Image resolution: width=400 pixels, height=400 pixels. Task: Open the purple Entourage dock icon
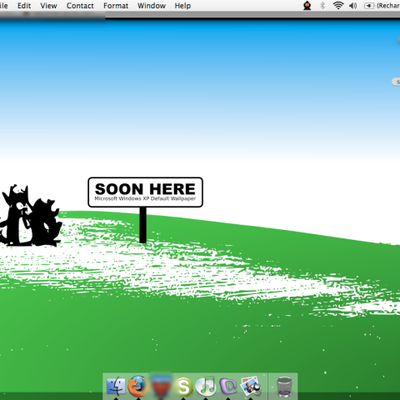click(228, 386)
